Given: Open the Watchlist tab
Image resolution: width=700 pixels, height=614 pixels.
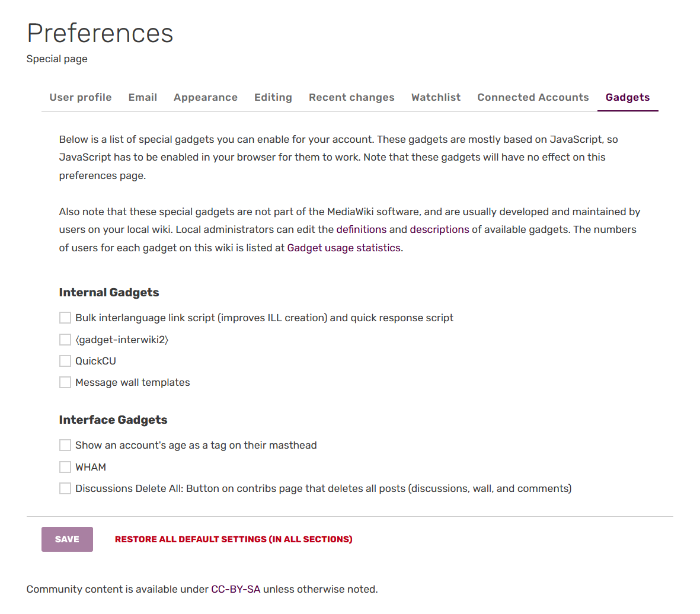Looking at the screenshot, I should pyautogui.click(x=436, y=97).
